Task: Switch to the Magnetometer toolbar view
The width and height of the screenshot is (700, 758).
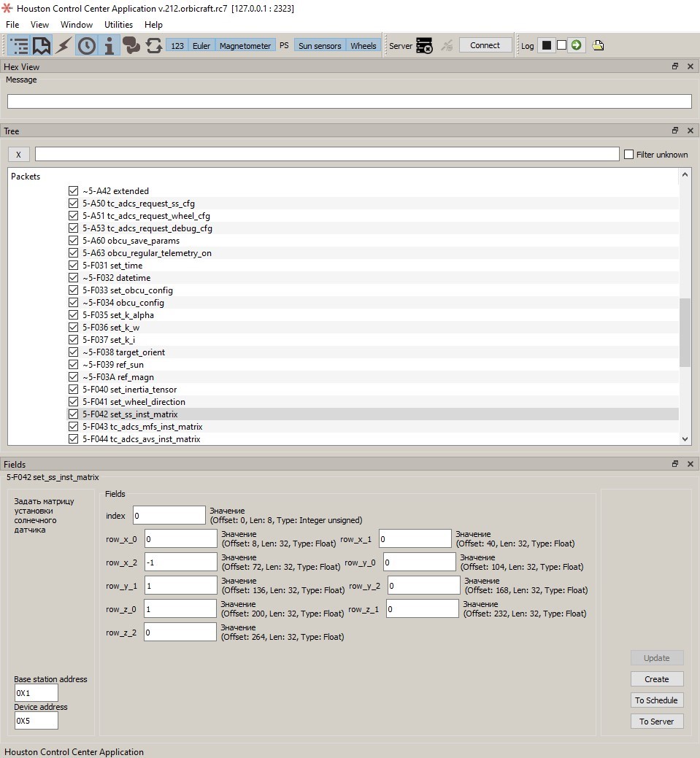Action: point(245,45)
